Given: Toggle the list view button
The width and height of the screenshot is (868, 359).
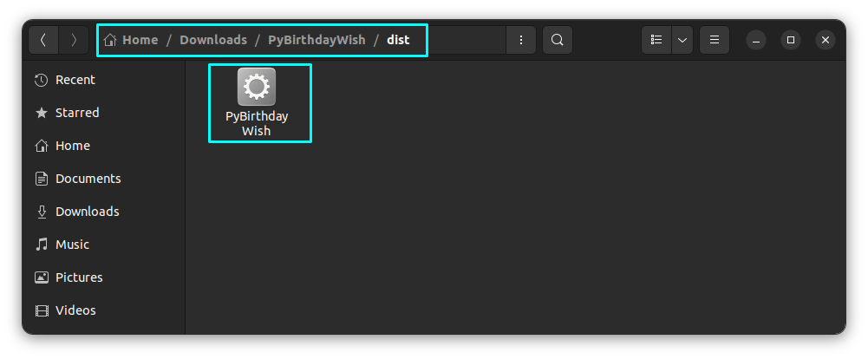Looking at the screenshot, I should tap(656, 40).
